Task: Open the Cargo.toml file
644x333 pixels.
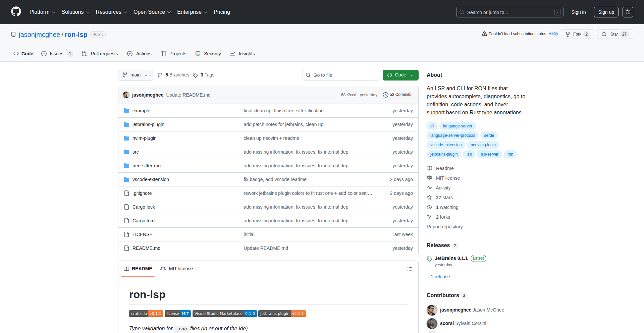Action: tap(144, 221)
